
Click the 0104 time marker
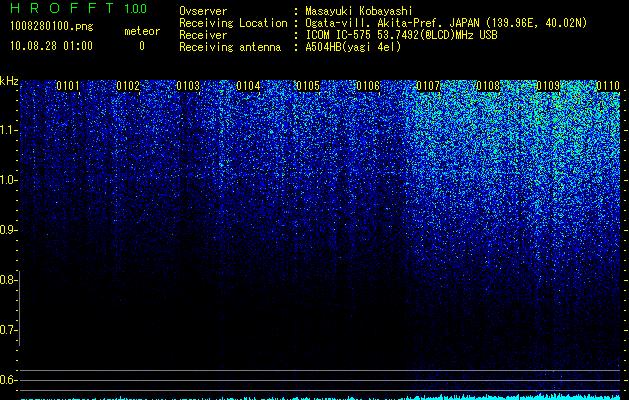(x=248, y=86)
